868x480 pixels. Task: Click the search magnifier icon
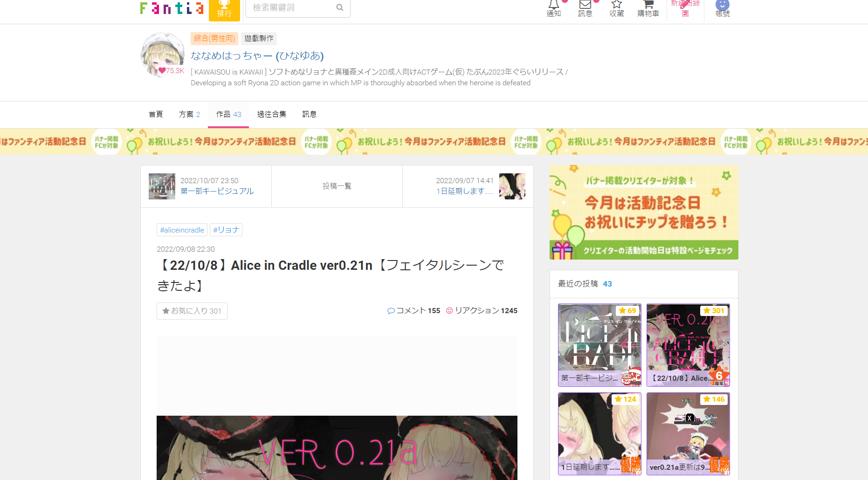point(340,8)
